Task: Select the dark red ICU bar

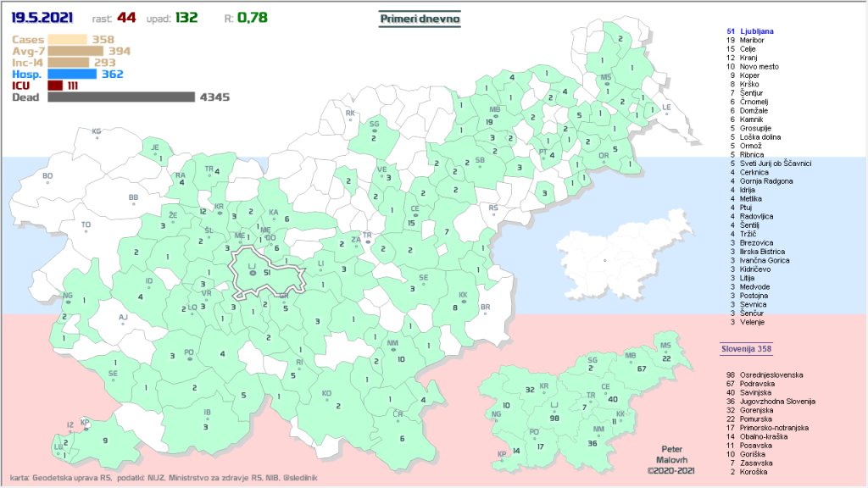Action: tap(55, 86)
